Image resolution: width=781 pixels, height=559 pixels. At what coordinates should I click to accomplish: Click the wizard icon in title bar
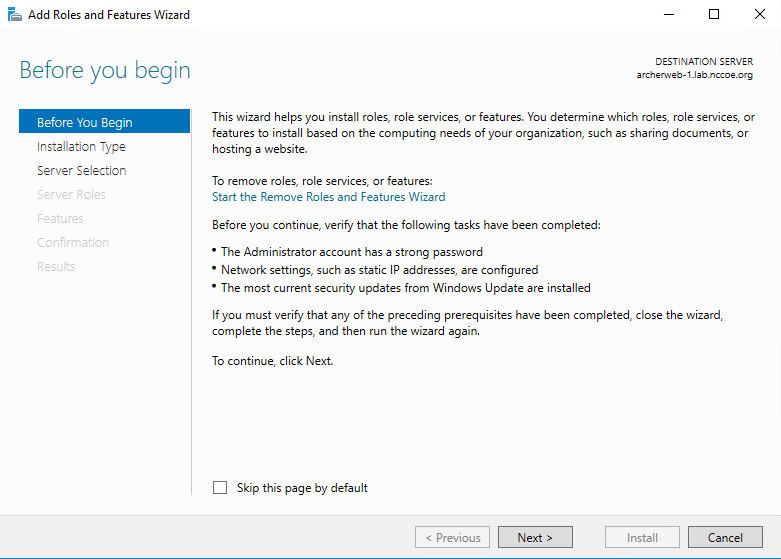point(15,14)
